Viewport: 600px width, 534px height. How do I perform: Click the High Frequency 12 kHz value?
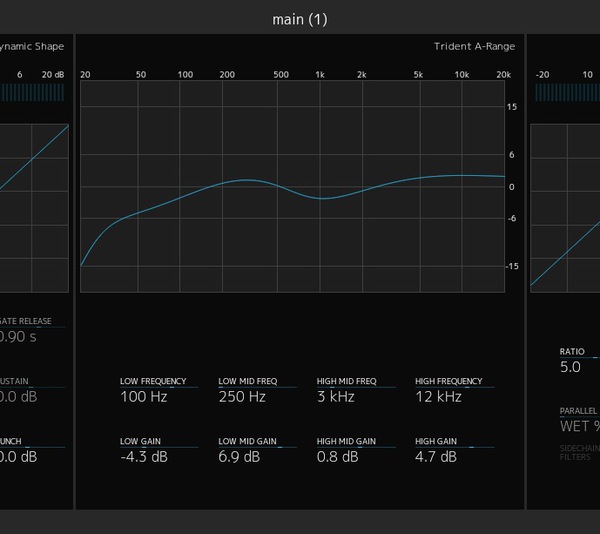(438, 397)
